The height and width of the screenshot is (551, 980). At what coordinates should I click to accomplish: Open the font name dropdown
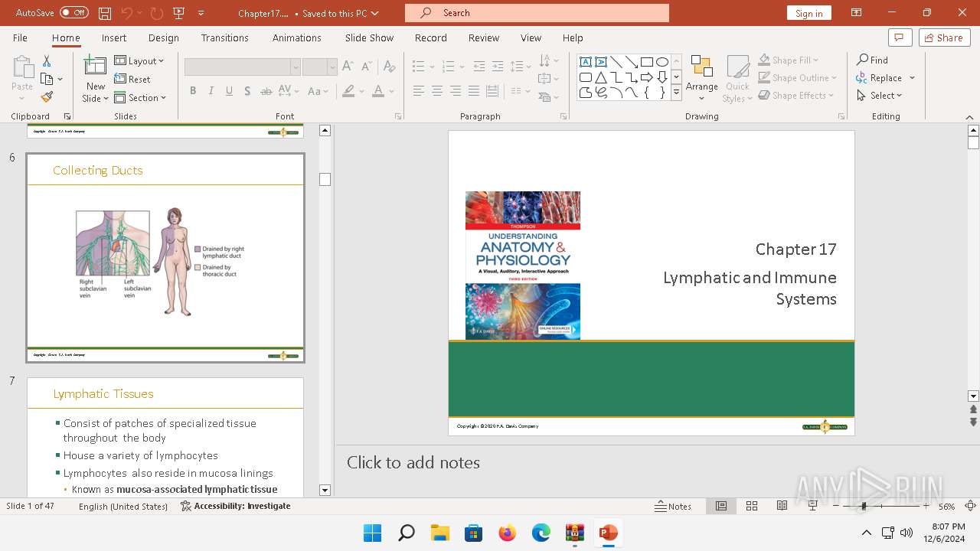coord(295,67)
